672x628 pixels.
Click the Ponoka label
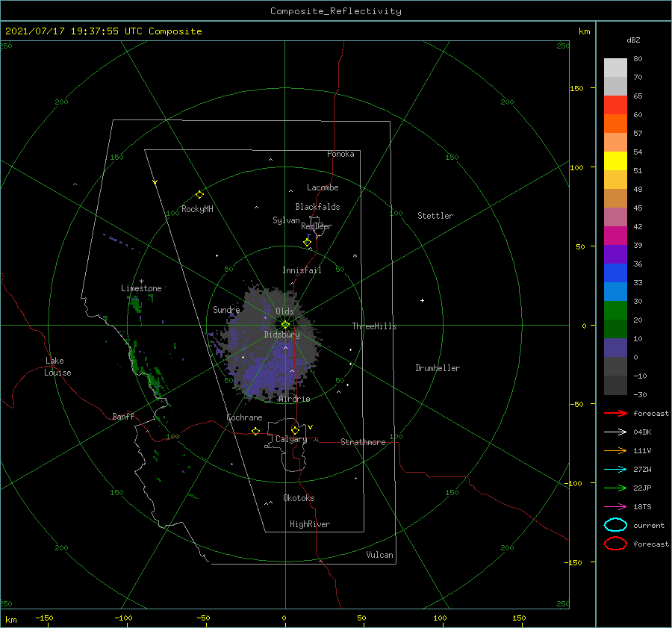pos(340,154)
